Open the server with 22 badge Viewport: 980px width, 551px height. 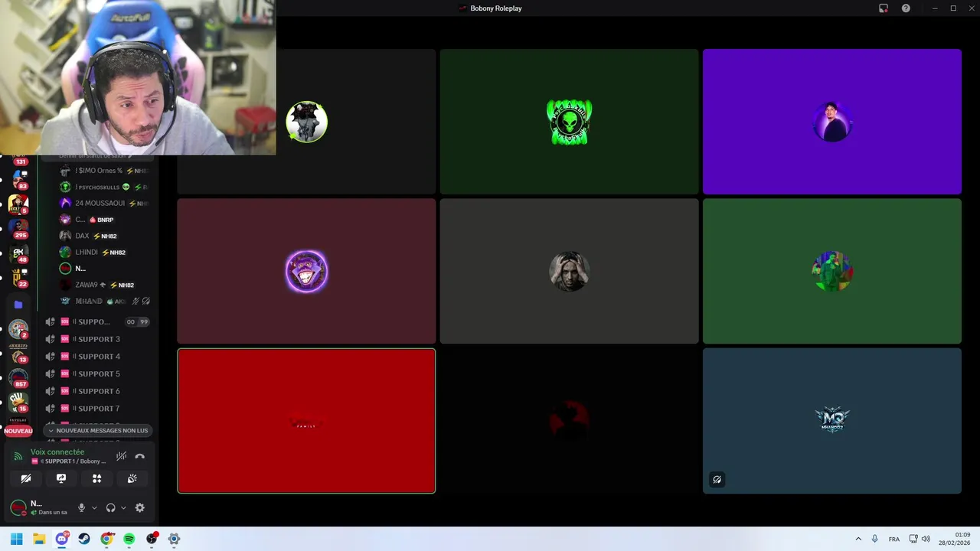(x=18, y=278)
